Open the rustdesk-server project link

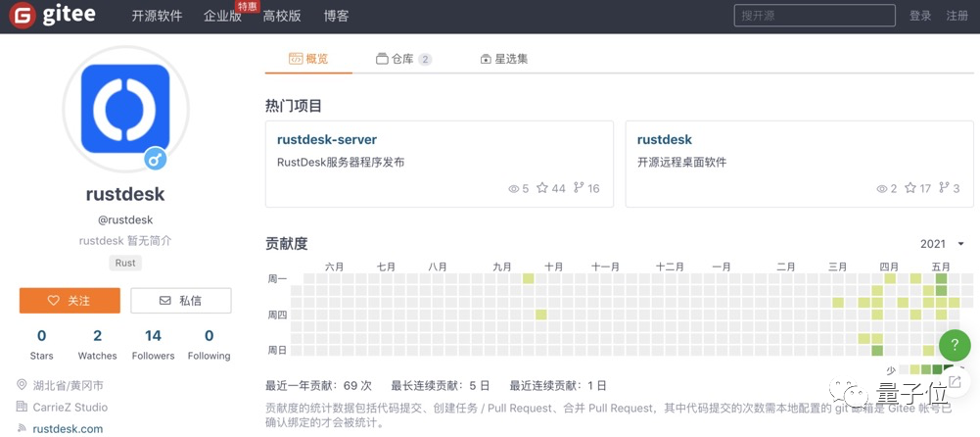pos(327,139)
